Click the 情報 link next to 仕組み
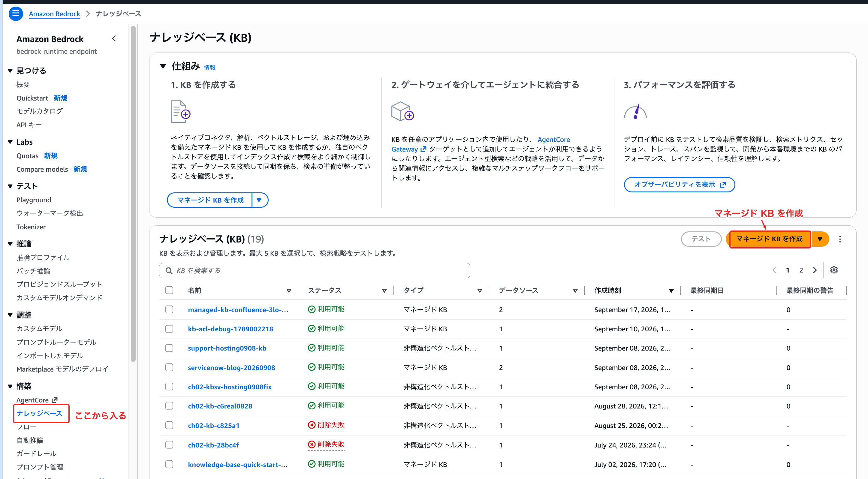 209,67
